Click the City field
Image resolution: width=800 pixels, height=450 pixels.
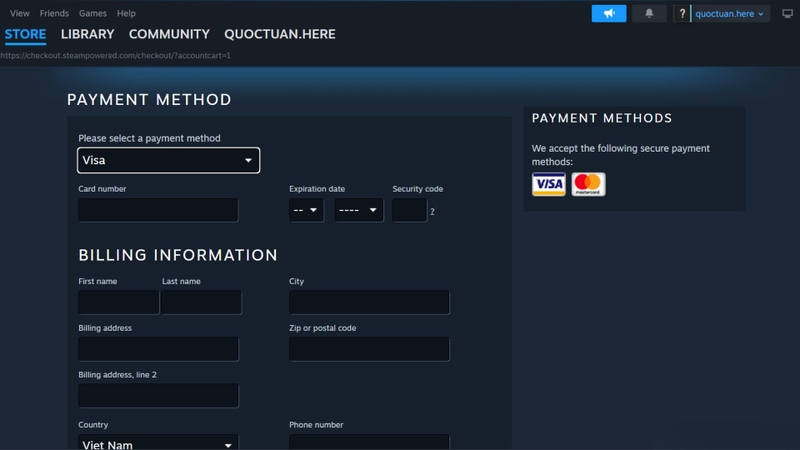[x=369, y=302]
